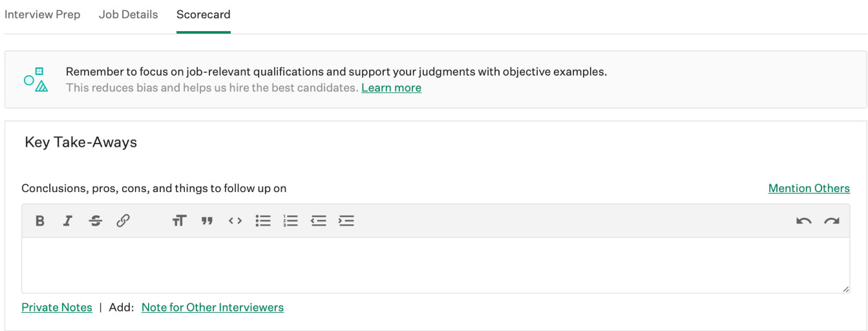Switch to the Interview Prep tab
868x331 pixels.
[43, 14]
